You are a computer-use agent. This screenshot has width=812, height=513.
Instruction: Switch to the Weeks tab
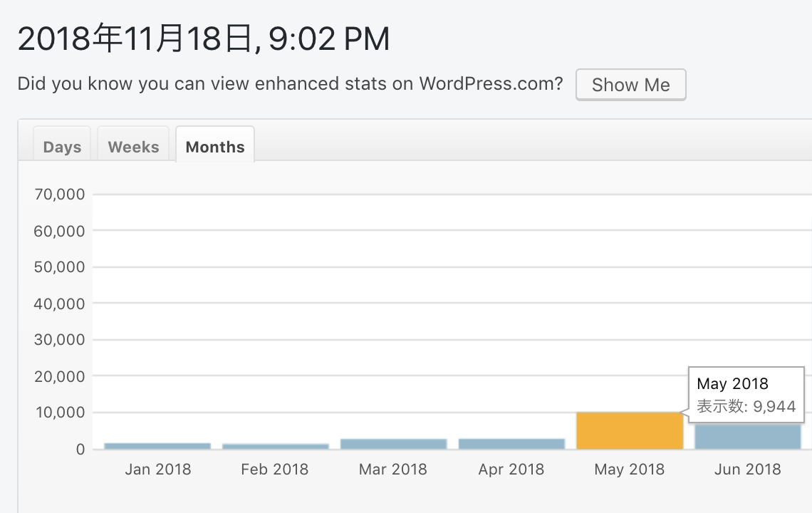click(x=133, y=147)
